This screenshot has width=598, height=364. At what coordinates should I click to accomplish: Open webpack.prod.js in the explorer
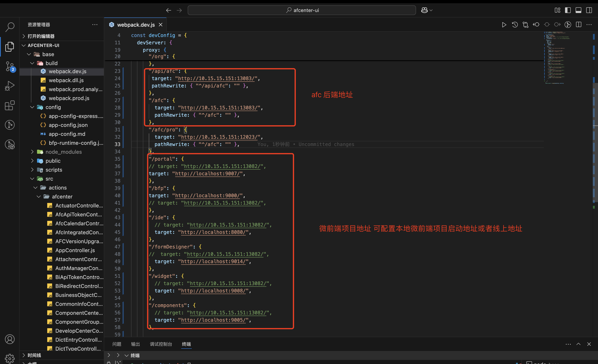coord(69,98)
